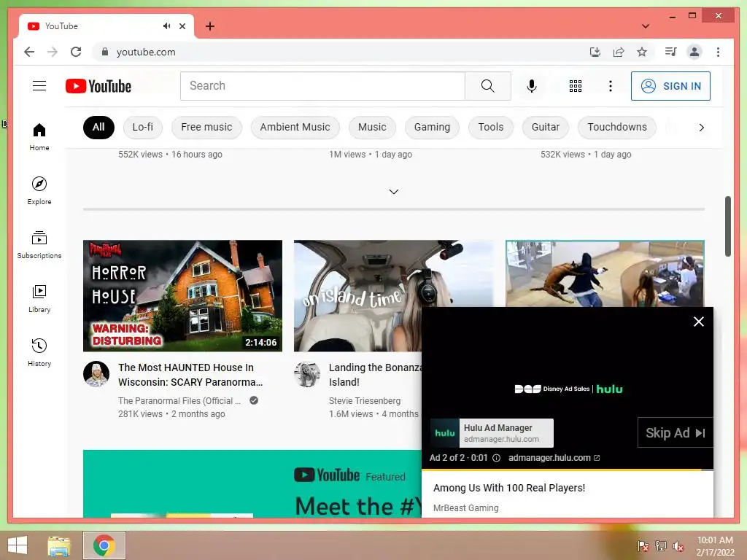Screen dimensions: 747x560
Task: Close the miniplayer ad popup
Action: point(698,322)
